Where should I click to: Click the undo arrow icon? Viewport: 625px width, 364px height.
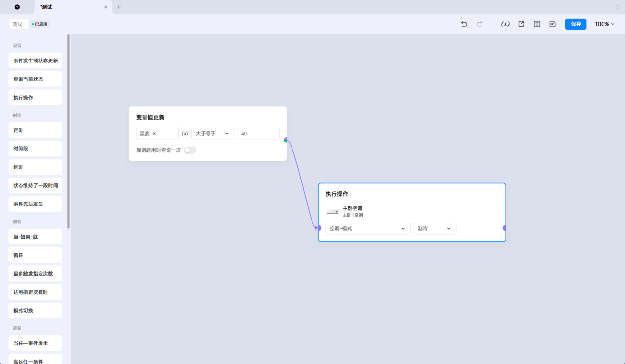[464, 24]
